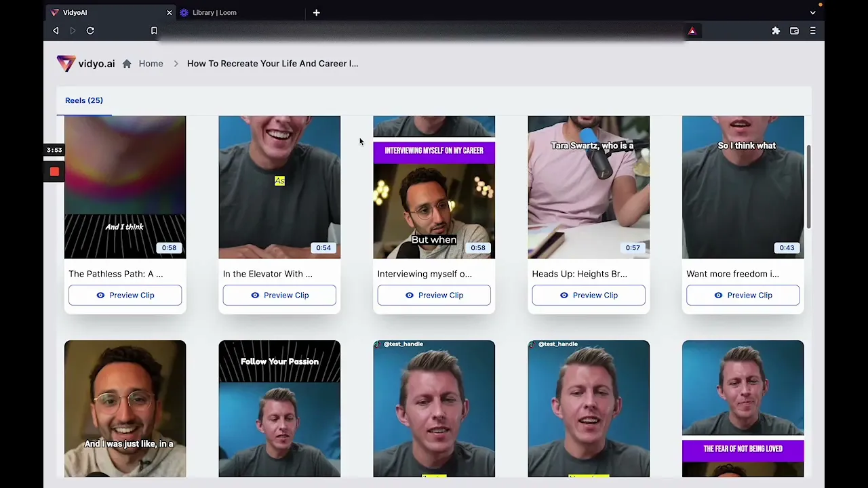Screen dimensions: 868x488
Task: Open the So I think what thumbnail
Action: coord(743,187)
